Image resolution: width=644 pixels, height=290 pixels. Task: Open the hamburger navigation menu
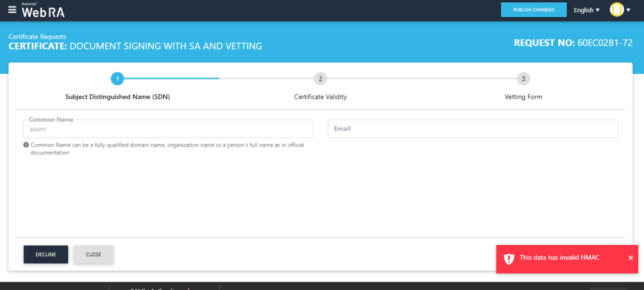pyautogui.click(x=11, y=10)
